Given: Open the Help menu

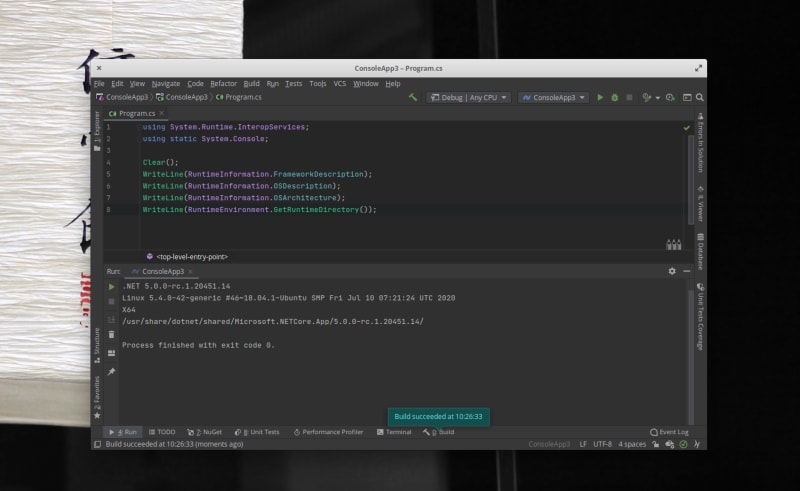Looking at the screenshot, I should pyautogui.click(x=392, y=83).
